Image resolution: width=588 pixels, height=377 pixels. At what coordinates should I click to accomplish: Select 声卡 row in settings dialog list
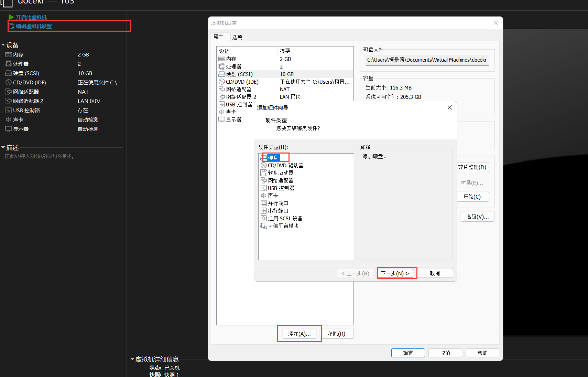236,112
